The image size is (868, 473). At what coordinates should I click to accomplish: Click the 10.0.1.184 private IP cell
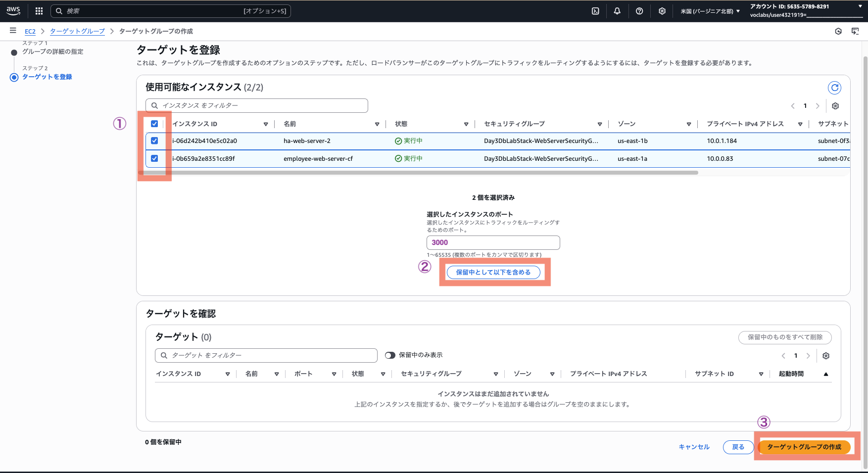tap(722, 141)
